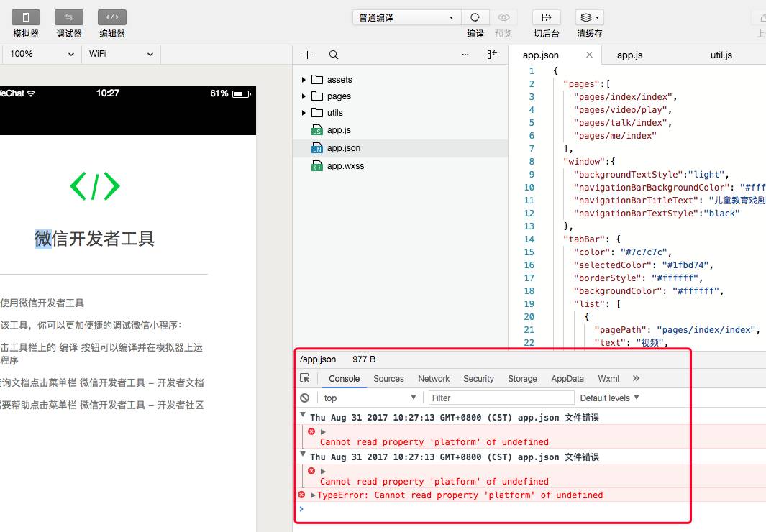The image size is (766, 532).
Task: Click the plus icon to add a file
Action: pyautogui.click(x=307, y=55)
